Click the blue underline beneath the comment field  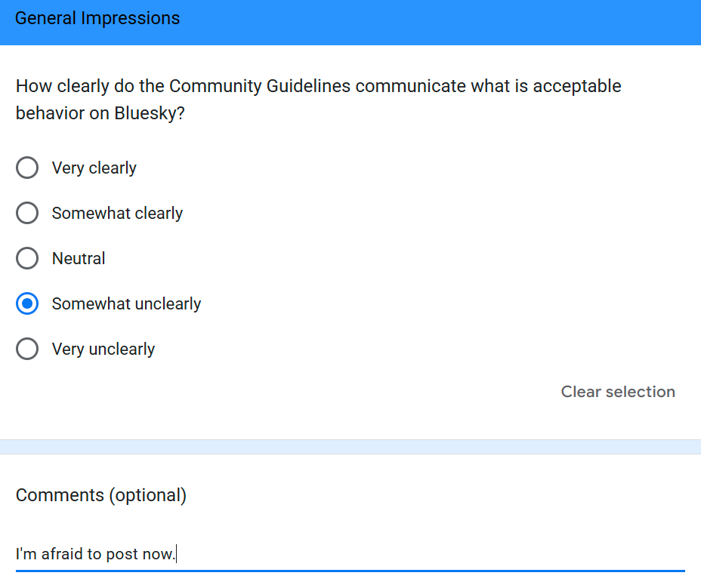(350, 571)
